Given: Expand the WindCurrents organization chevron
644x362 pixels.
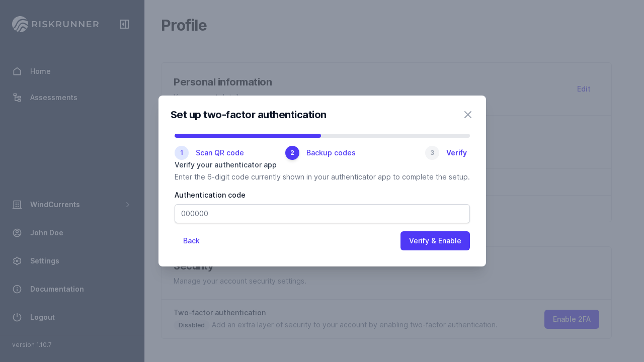Looking at the screenshot, I should 128,205.
